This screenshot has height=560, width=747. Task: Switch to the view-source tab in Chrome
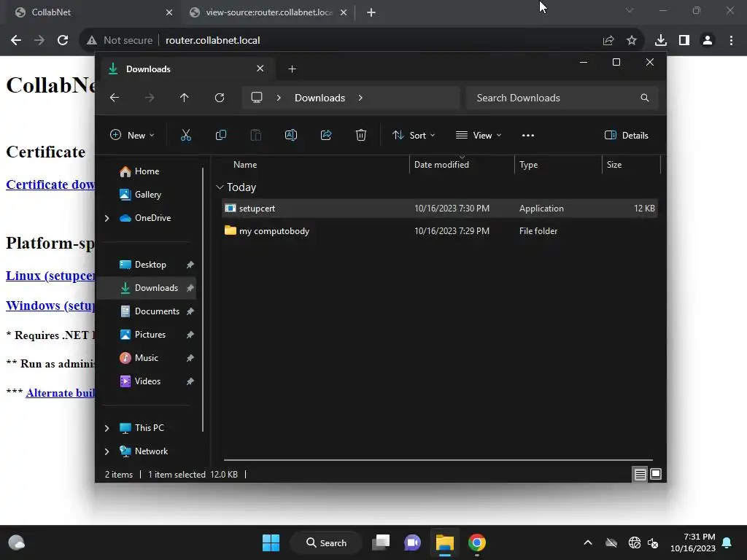tap(268, 12)
